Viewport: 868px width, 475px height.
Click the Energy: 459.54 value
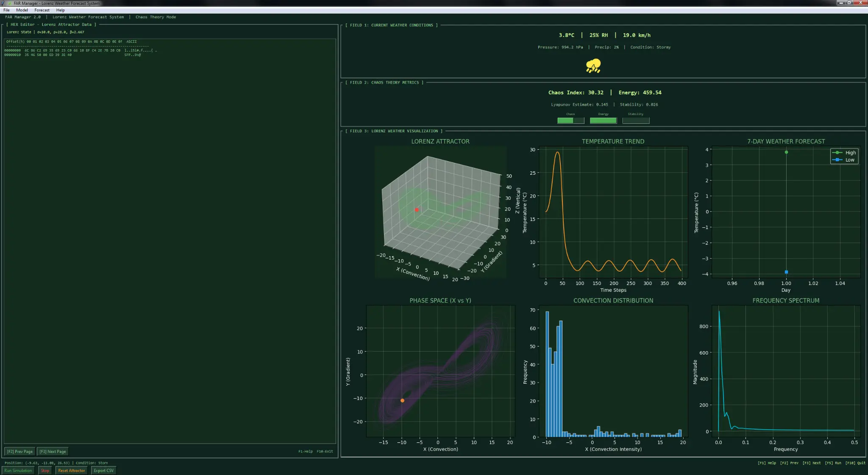(640, 92)
